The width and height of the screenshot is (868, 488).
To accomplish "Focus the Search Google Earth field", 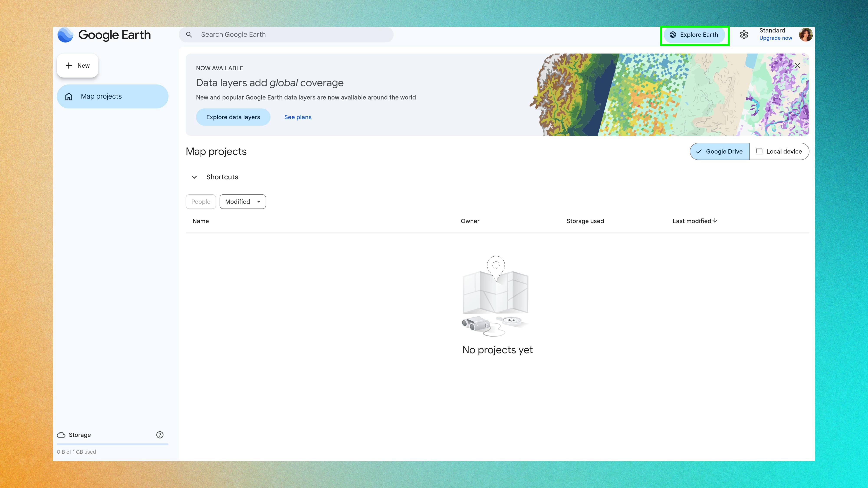I will pyautogui.click(x=286, y=35).
